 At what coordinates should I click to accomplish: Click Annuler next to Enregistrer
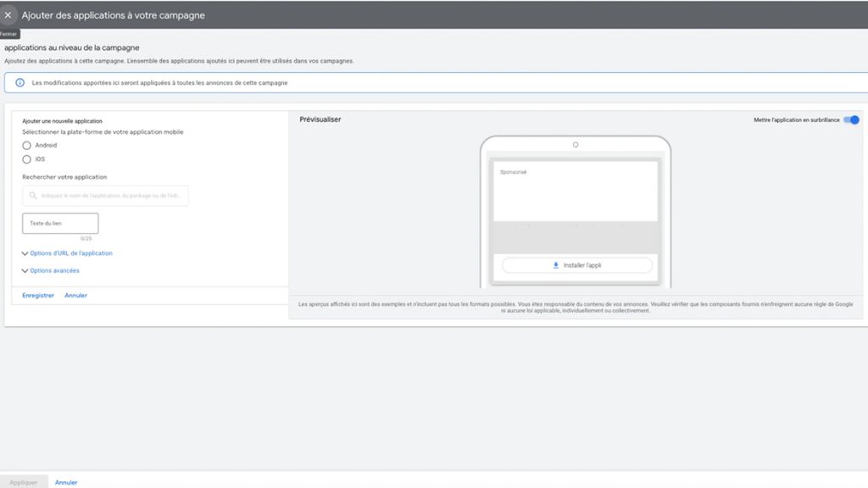click(75, 296)
